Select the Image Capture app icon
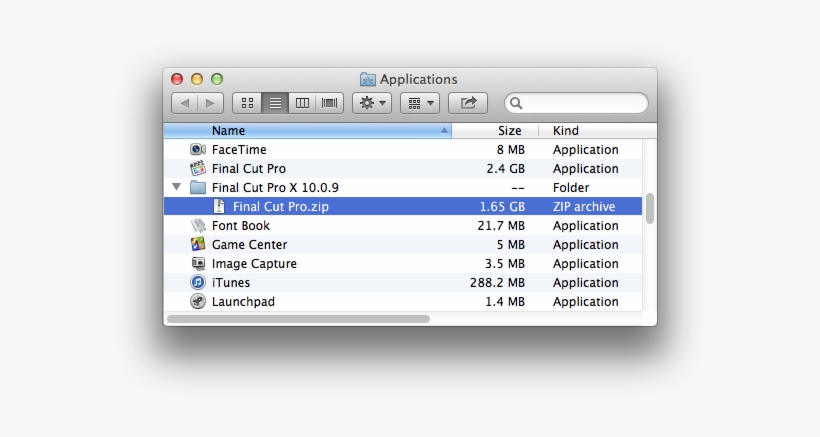Viewport: 820px width, 437px height. 198,263
